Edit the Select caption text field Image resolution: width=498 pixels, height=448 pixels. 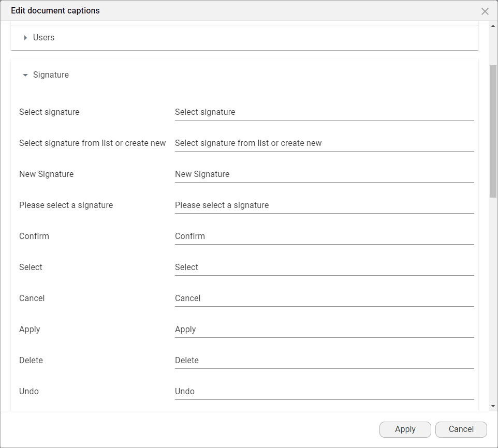coord(324,267)
